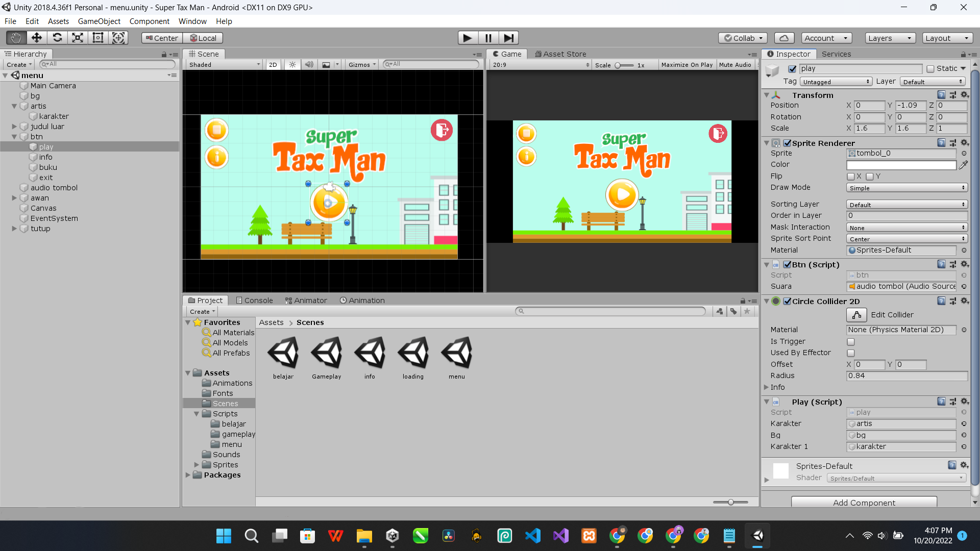Screen dimensions: 980x551
Task: Select the Hand tool in toolbar
Action: (x=16, y=38)
